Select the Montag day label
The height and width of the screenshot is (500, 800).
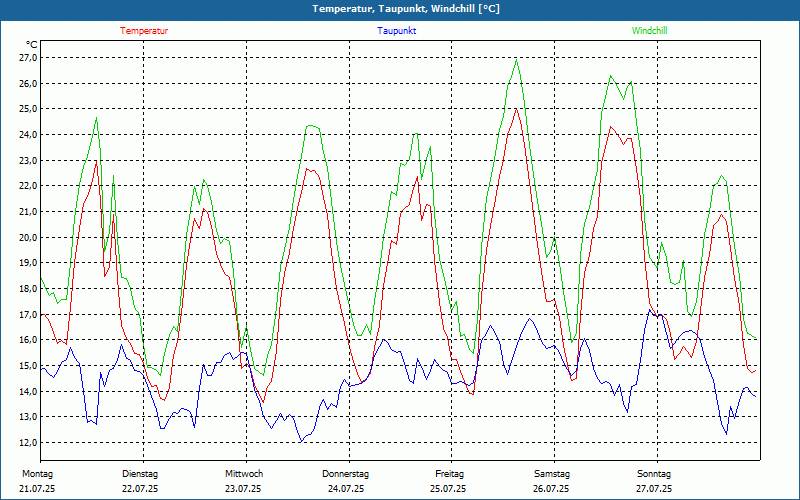[x=36, y=473]
